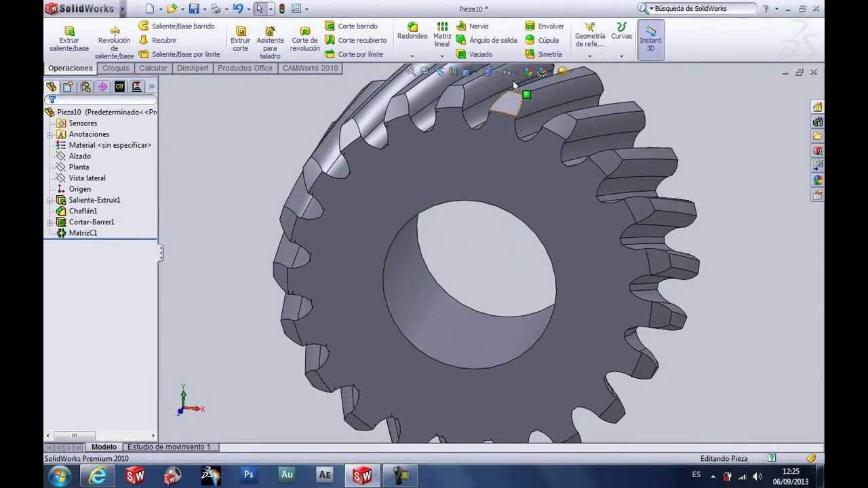Screen dimensions: 868x488
Task: Activate the Extruir corte tool
Action: [x=240, y=39]
